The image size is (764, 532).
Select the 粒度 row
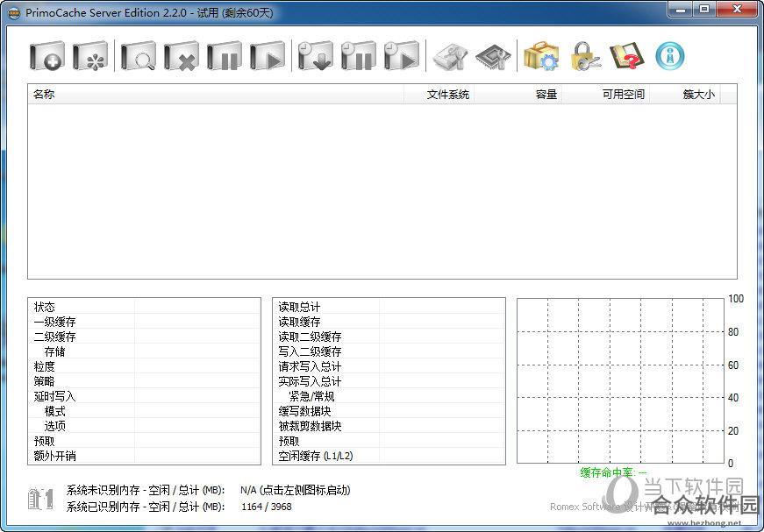click(144, 366)
